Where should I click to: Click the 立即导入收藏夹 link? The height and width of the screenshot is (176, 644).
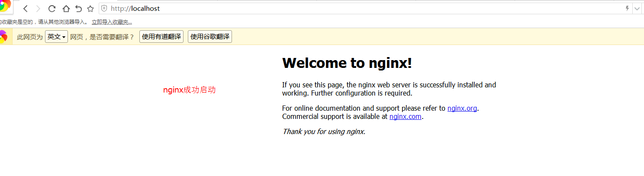(x=112, y=22)
